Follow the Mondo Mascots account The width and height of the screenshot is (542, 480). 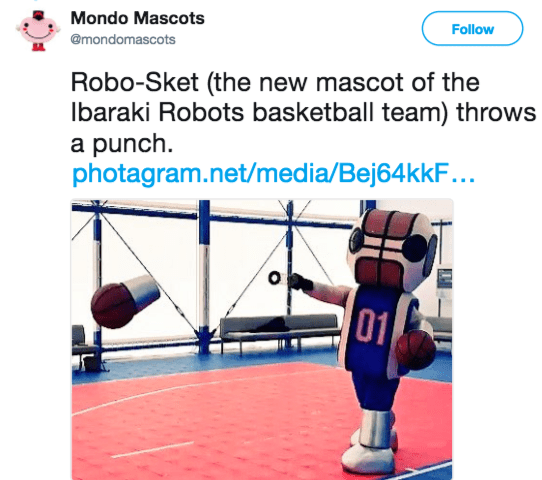pos(472,29)
